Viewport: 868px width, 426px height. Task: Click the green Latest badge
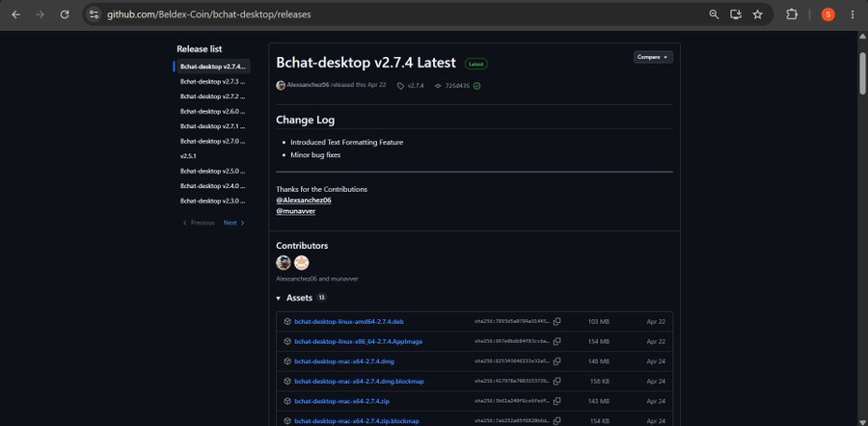tap(476, 65)
